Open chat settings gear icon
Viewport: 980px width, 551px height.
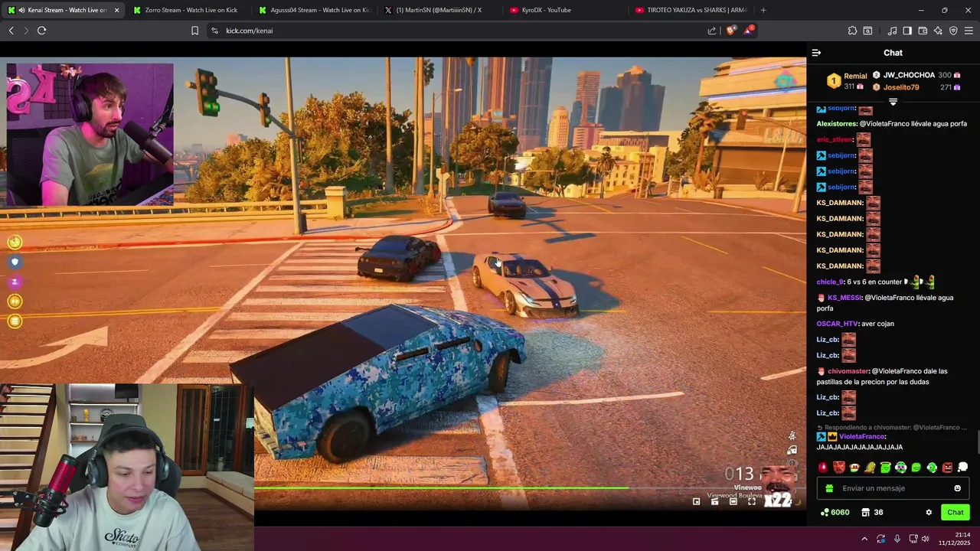929,513
